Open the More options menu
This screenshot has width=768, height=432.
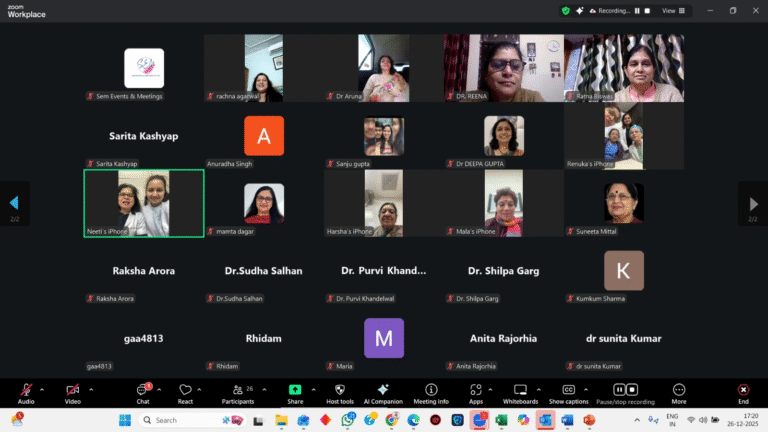coord(679,390)
